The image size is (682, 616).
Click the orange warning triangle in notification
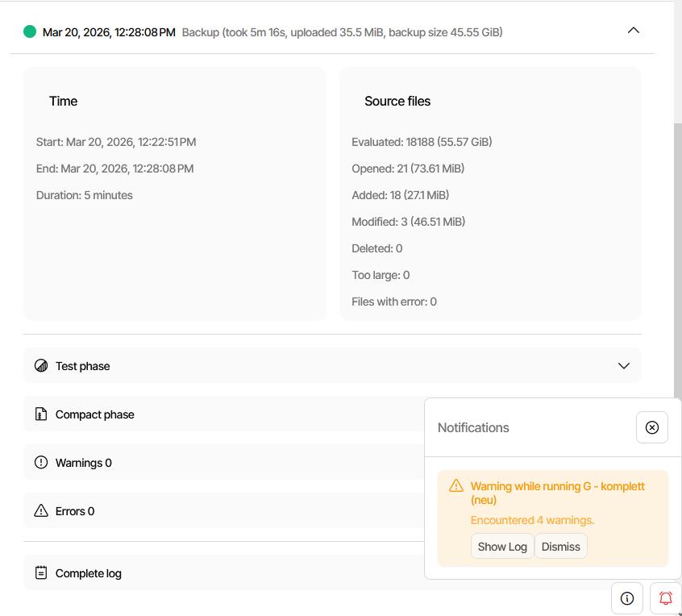point(456,485)
